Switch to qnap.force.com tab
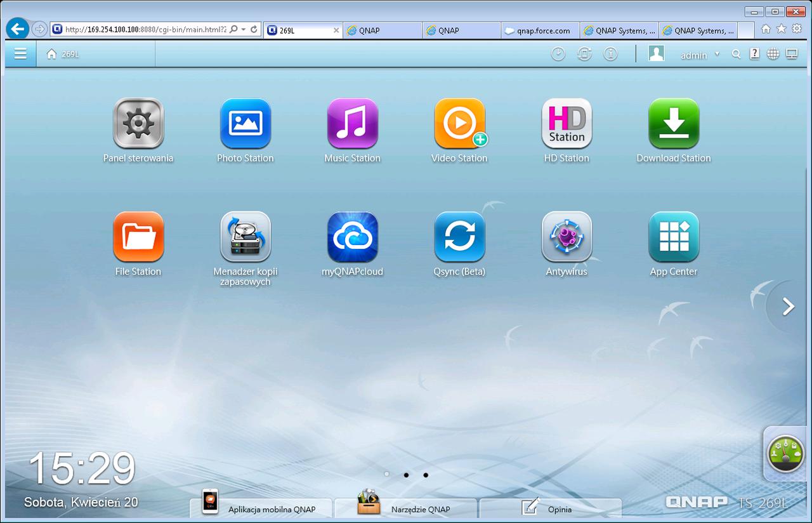Image resolution: width=812 pixels, height=523 pixels. 540,30
